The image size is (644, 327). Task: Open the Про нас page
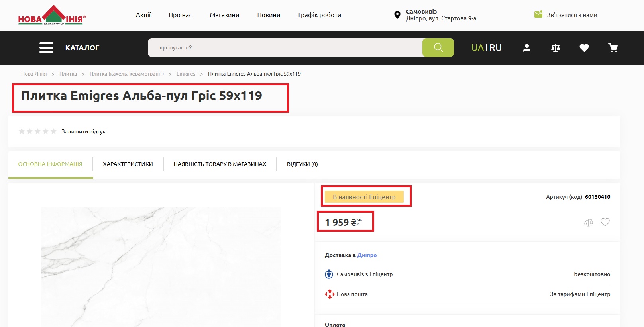click(180, 15)
